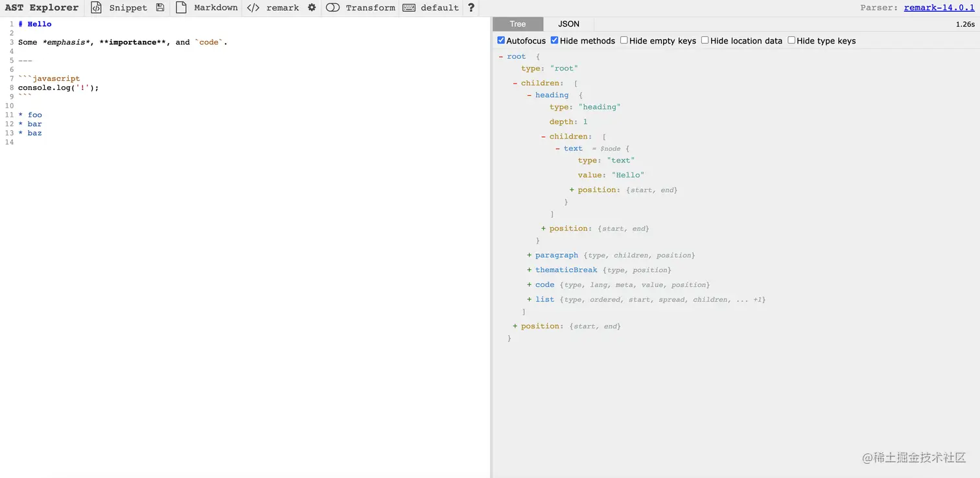Open the Transform menu label
This screenshot has width=980, height=478.
click(370, 8)
